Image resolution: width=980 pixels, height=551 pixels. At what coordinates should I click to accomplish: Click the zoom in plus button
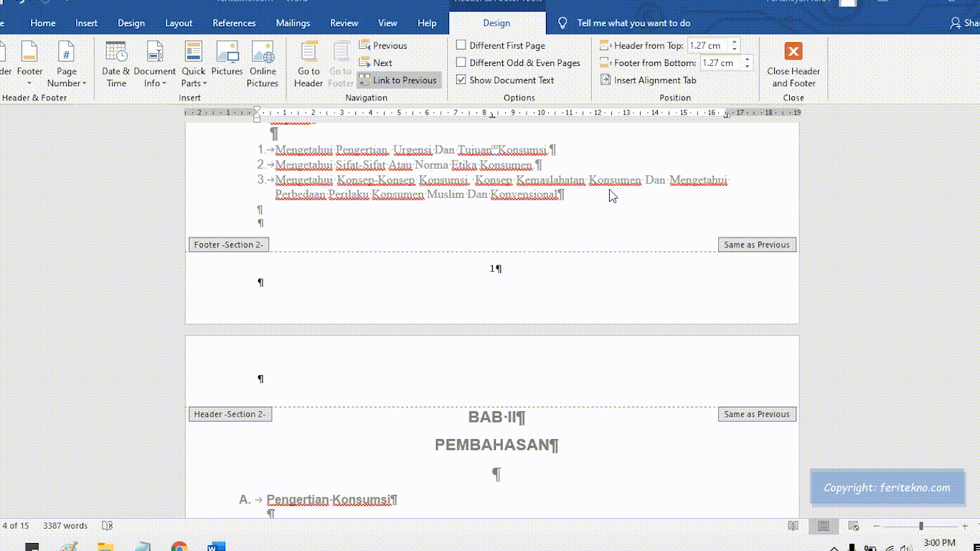pyautogui.click(x=965, y=526)
